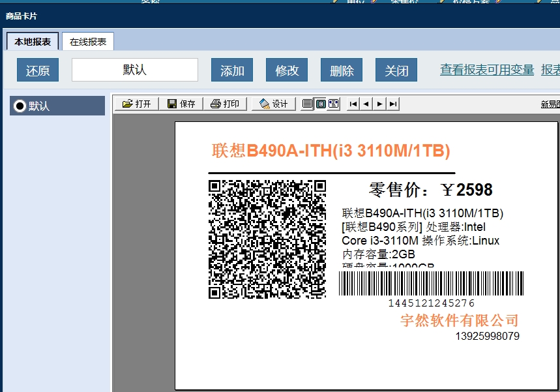The width and height of the screenshot is (560, 392).
Task: Click the 默认 report name input field
Action: coord(135,70)
